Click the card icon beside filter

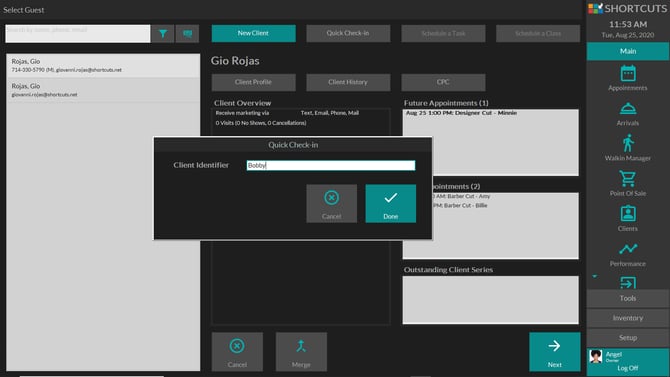(x=187, y=33)
